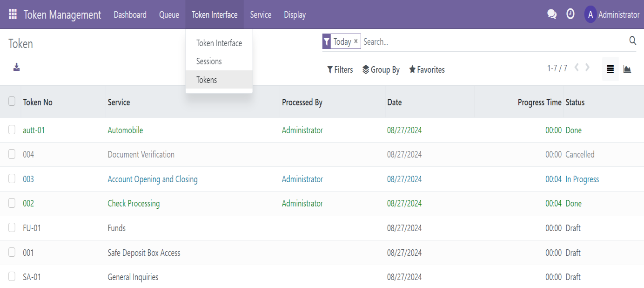Open the Group By dropdown
Screen dimensions: 644x288
coord(381,70)
